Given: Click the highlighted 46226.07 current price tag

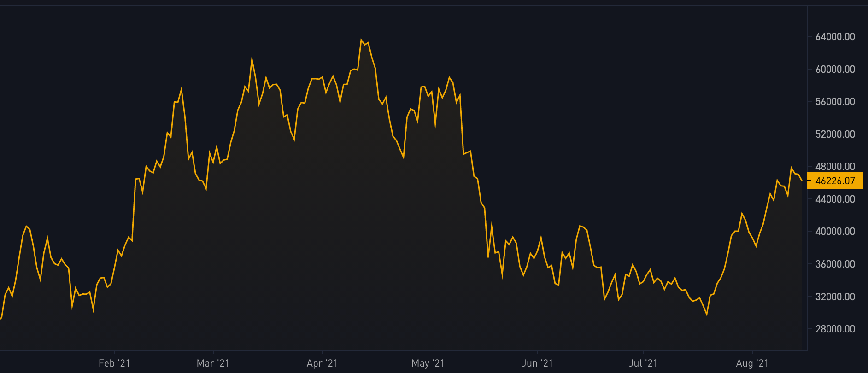Looking at the screenshot, I should point(835,181).
